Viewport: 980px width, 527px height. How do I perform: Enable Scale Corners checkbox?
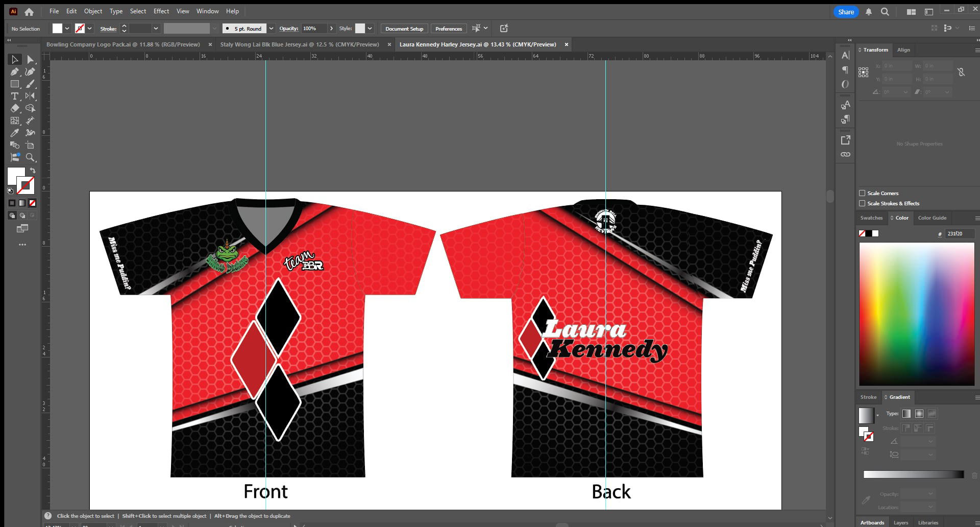pos(862,193)
